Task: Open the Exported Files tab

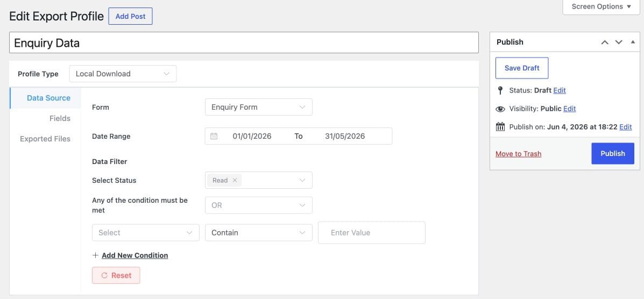Action: [45, 139]
